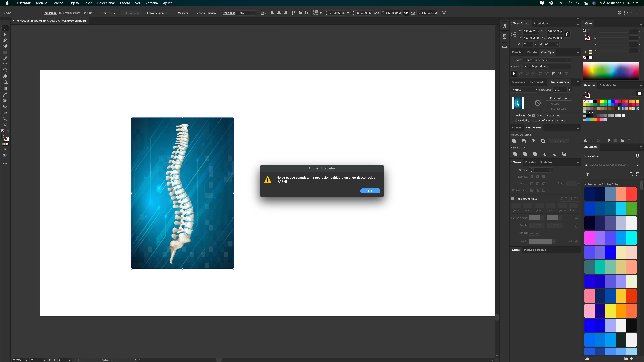Click the mask thumbnail of the spine image

[x=518, y=103]
